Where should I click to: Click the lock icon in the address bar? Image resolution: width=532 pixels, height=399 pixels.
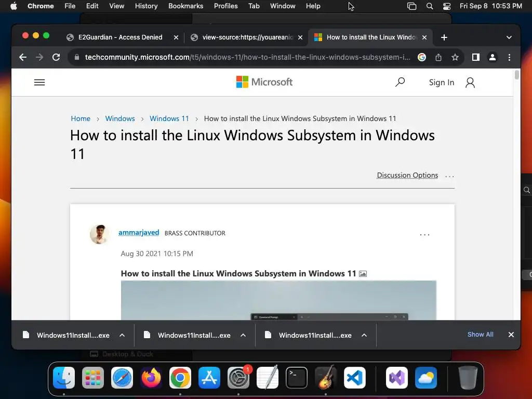[77, 57]
